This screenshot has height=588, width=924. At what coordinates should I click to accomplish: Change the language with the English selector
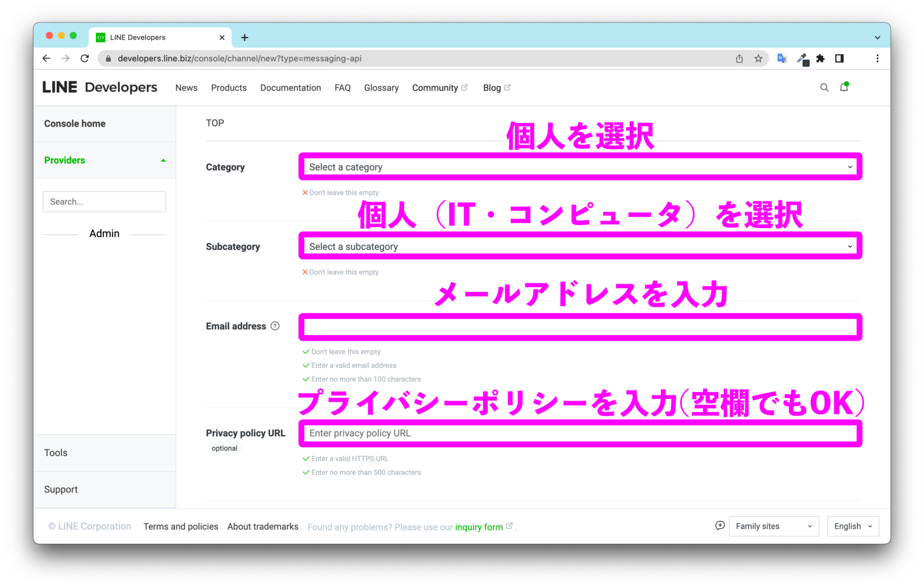pos(852,526)
